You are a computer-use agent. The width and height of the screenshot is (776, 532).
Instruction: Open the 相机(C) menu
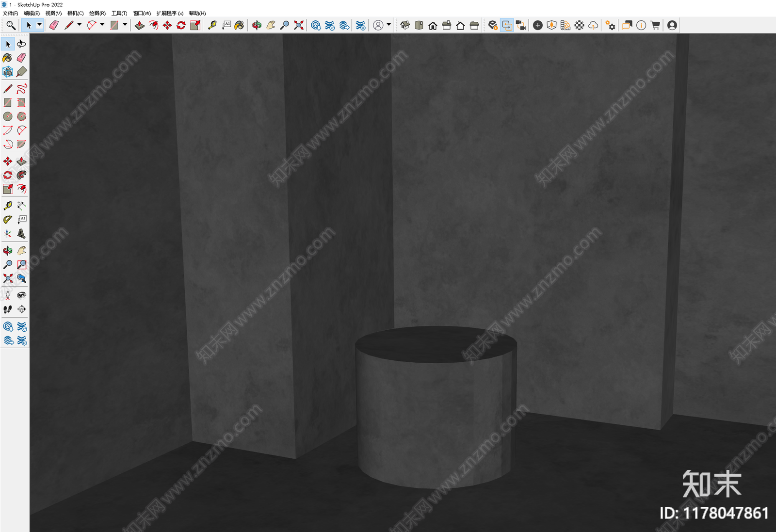pyautogui.click(x=75, y=13)
